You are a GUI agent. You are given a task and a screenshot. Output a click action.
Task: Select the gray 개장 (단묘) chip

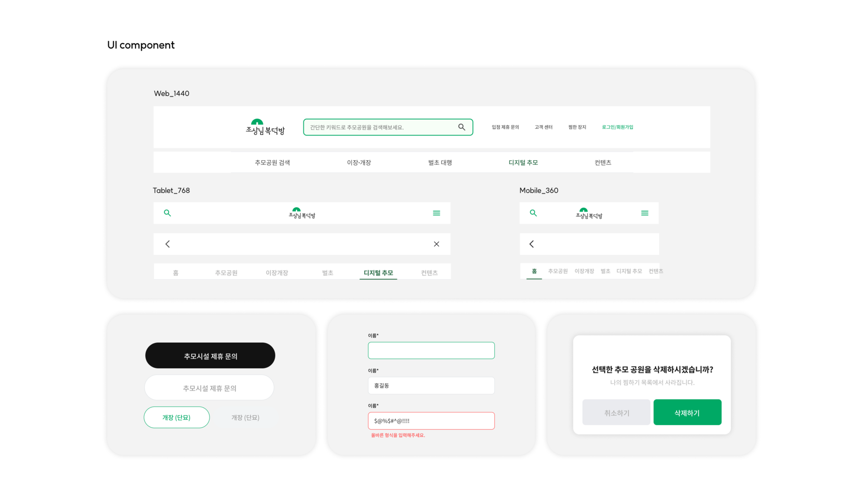click(245, 417)
